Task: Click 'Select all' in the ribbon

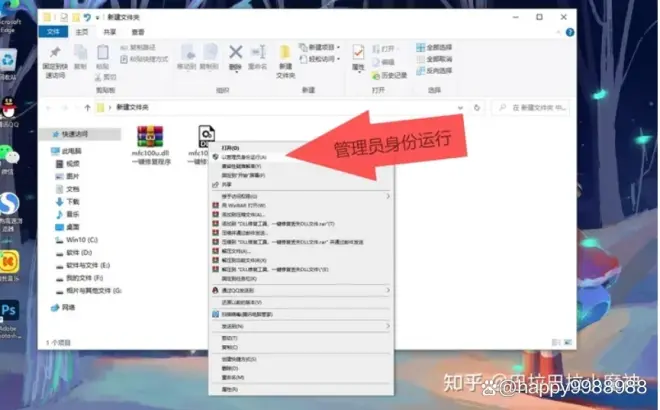Action: (x=439, y=46)
